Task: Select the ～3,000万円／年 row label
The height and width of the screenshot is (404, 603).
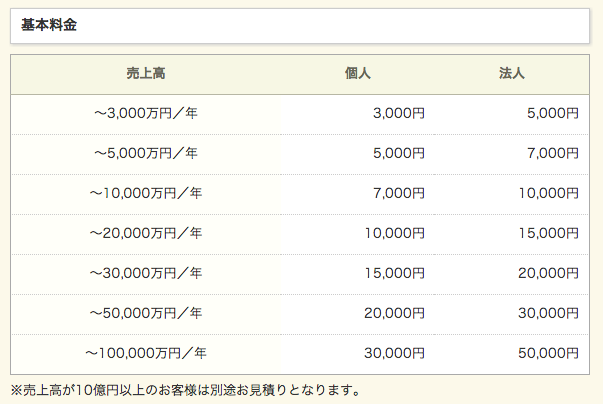Action: [x=146, y=114]
